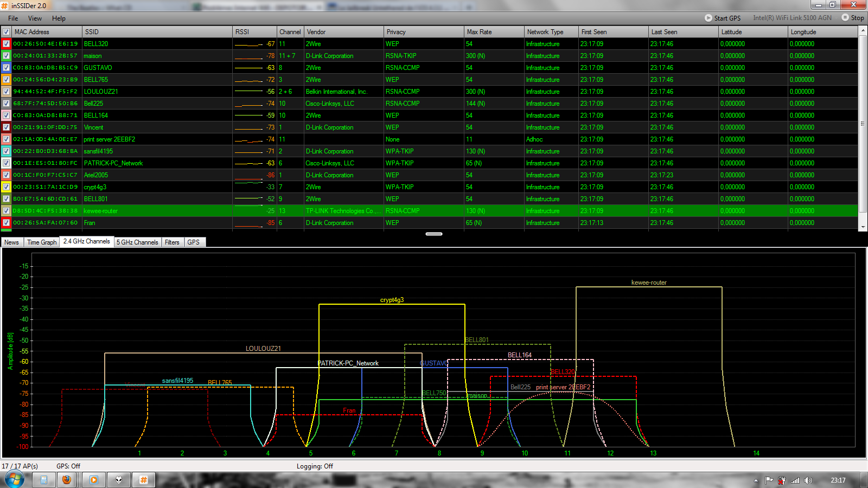
Task: Sort by the MAC Address column header
Action: tap(47, 32)
